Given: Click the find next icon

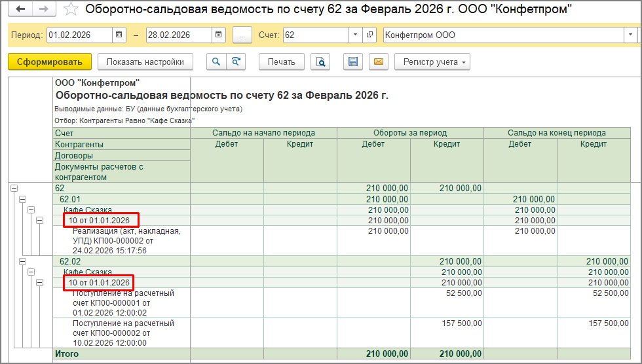Looking at the screenshot, I should [235, 62].
